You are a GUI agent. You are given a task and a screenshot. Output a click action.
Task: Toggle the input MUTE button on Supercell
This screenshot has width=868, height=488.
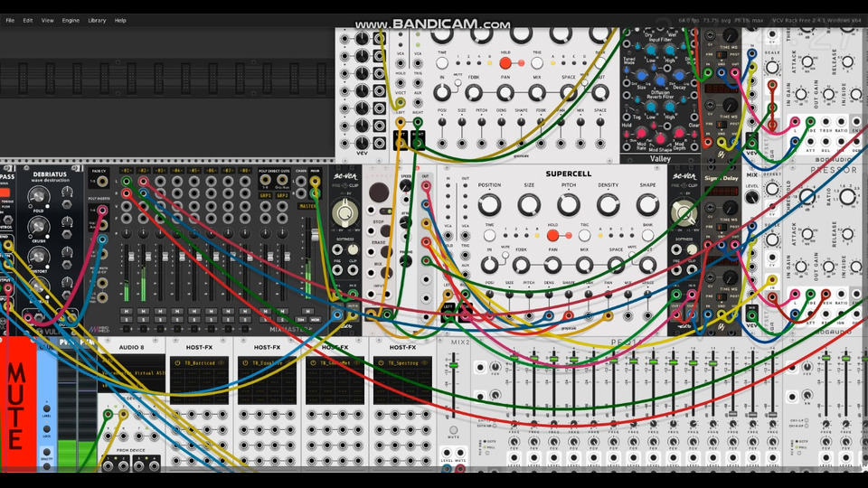click(x=505, y=255)
